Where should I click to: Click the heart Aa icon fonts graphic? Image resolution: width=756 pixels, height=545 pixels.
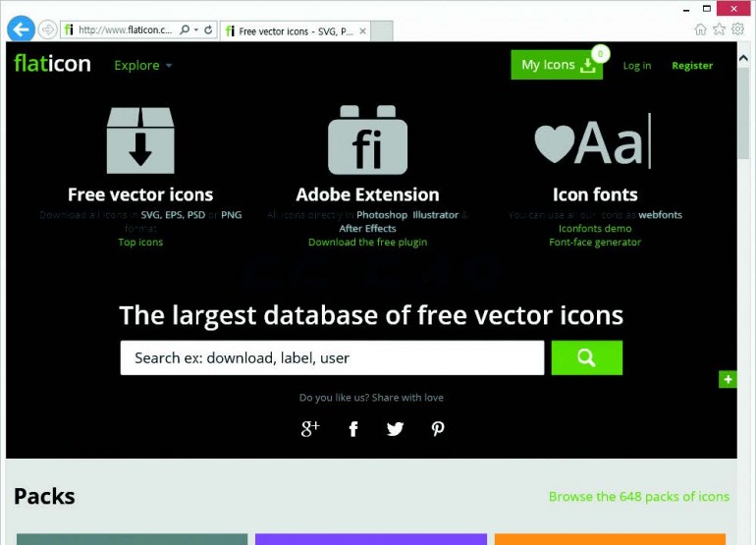(x=594, y=140)
